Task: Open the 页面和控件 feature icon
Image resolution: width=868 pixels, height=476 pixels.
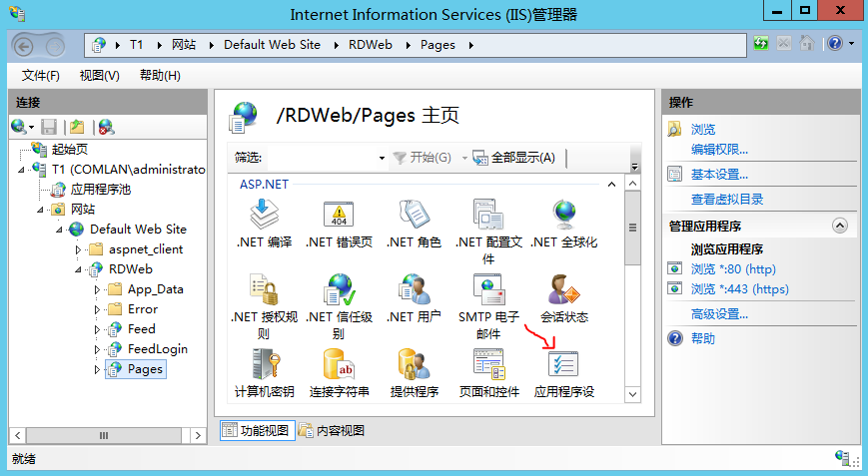Action: click(x=488, y=364)
